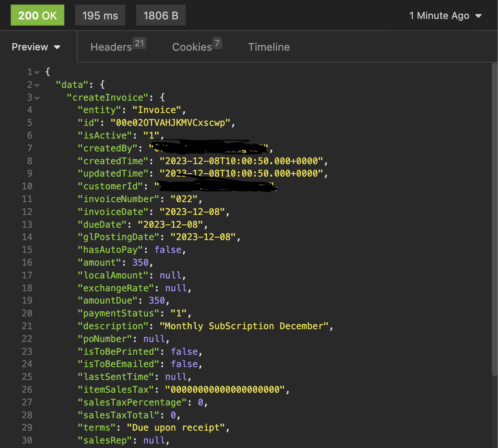The height and width of the screenshot is (448, 498).
Task: Open the Timeline tab
Action: click(x=269, y=47)
